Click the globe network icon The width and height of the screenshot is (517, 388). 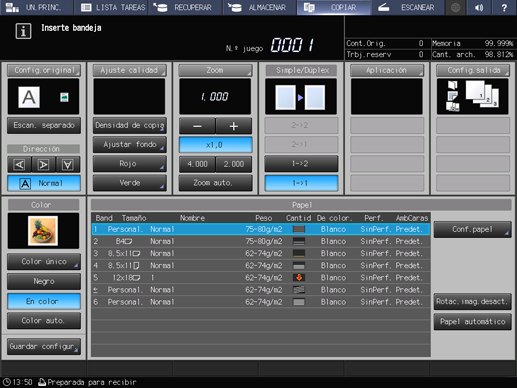(x=455, y=7)
